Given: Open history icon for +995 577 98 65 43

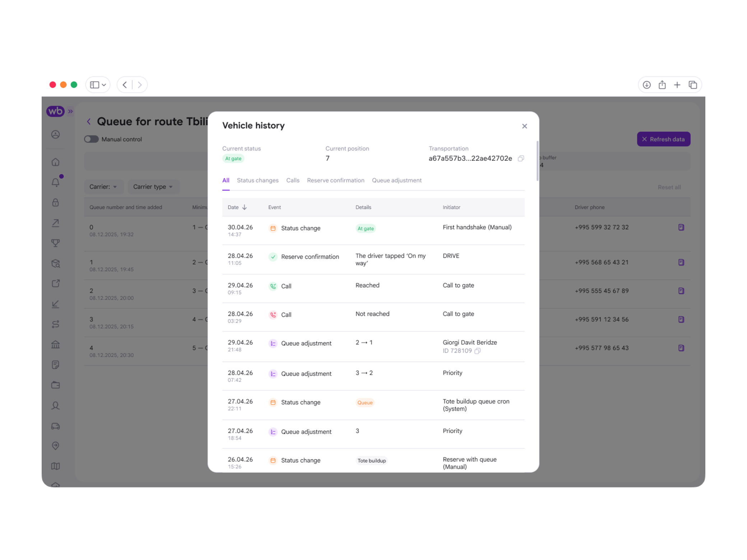Looking at the screenshot, I should point(681,348).
